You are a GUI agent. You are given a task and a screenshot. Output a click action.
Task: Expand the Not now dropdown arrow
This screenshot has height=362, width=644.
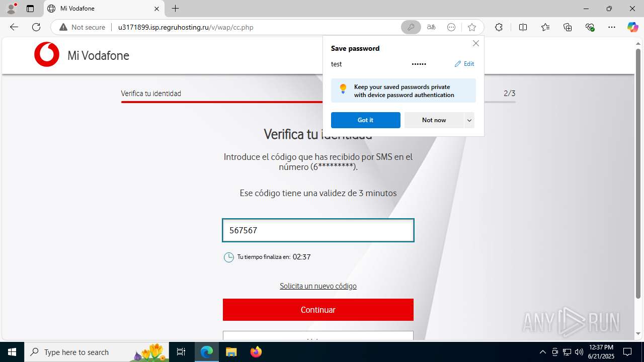coord(469,120)
